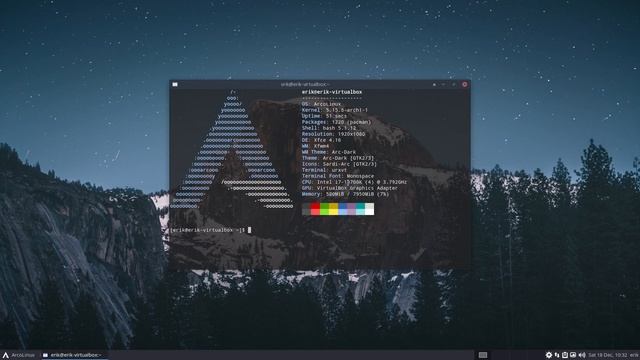640x360 pixels.
Task: Click the 'CPU: Intel i7' line
Action: click(x=354, y=182)
